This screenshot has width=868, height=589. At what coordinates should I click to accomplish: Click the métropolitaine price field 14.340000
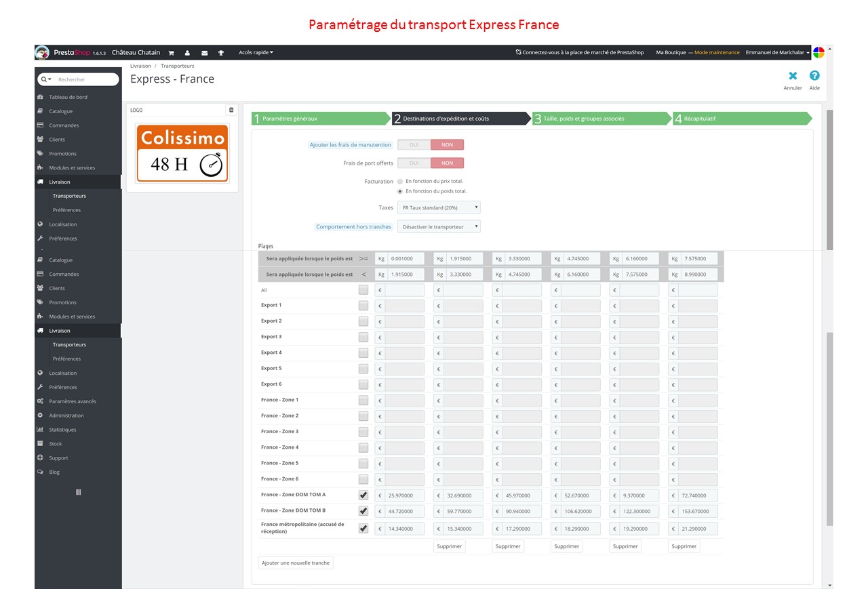405,529
